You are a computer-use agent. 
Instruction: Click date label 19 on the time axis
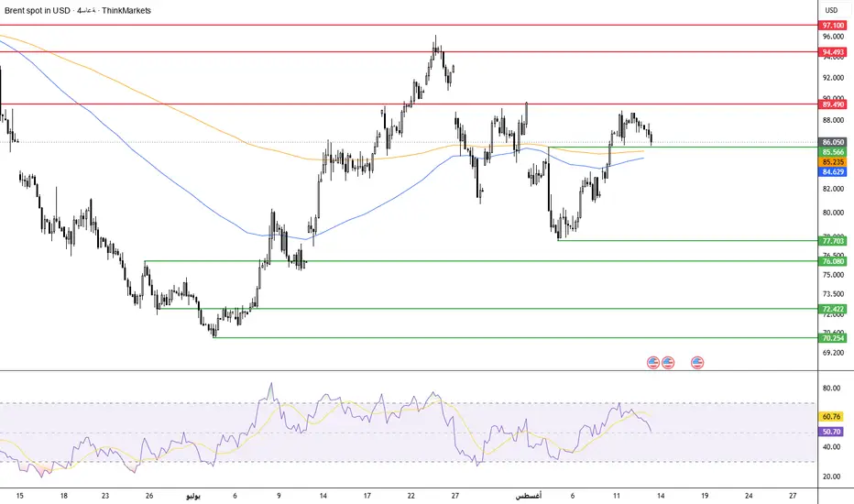click(x=705, y=496)
